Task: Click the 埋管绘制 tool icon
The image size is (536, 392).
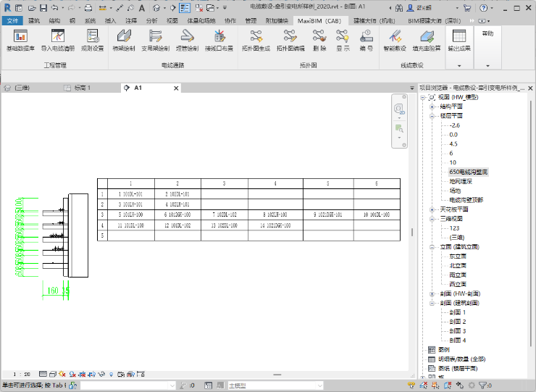Action: click(187, 36)
